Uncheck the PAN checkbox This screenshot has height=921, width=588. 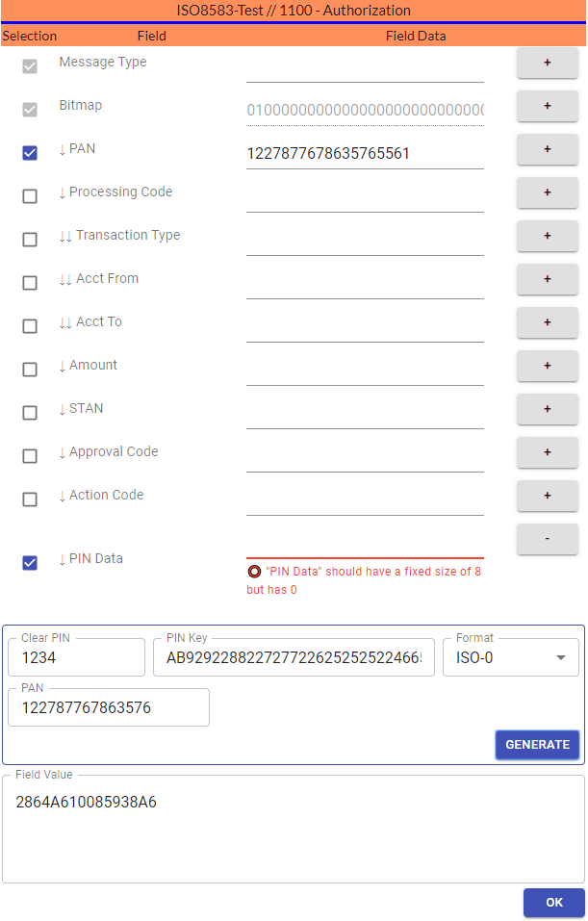point(30,153)
